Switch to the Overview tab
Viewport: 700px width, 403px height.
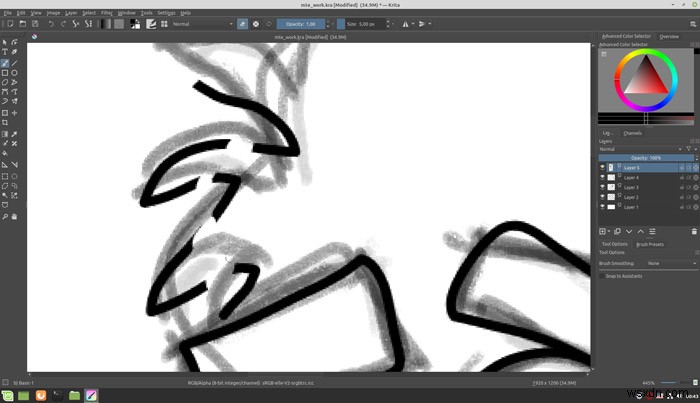pos(669,37)
